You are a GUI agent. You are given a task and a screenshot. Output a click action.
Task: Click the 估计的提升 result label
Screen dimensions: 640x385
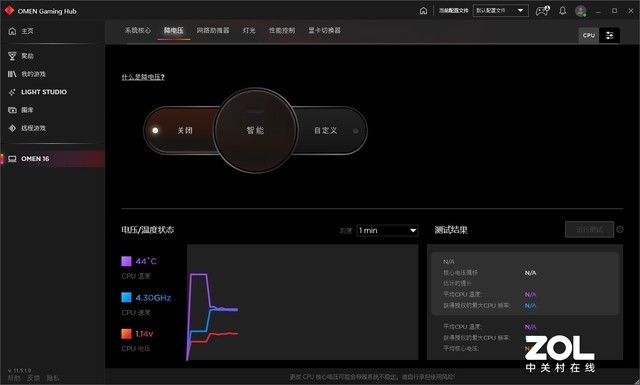(x=457, y=283)
